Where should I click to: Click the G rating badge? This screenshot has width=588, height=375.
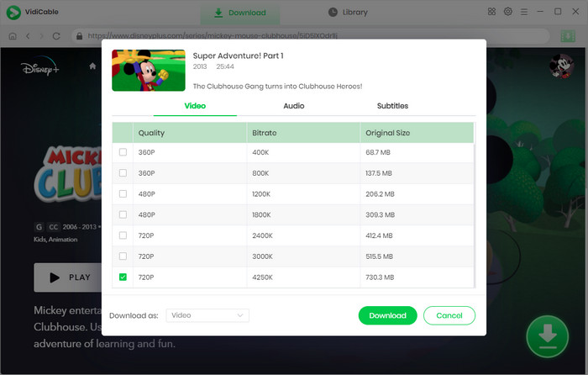(39, 227)
